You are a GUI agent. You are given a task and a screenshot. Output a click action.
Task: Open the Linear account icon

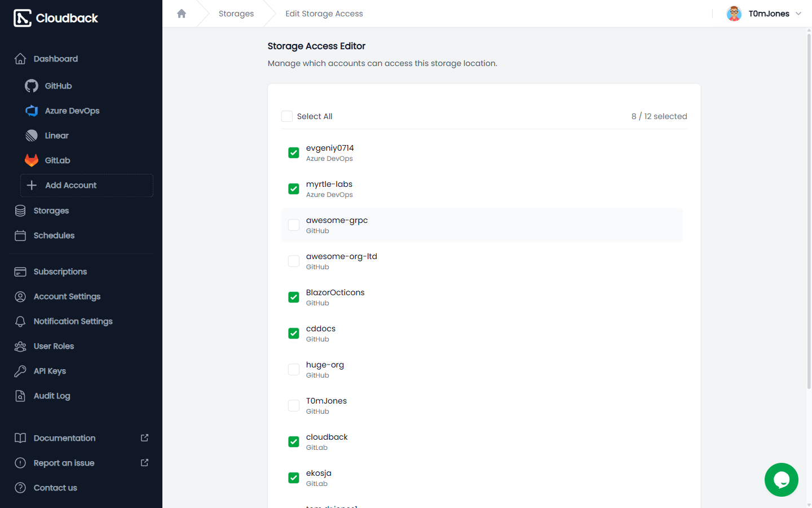pyautogui.click(x=32, y=135)
